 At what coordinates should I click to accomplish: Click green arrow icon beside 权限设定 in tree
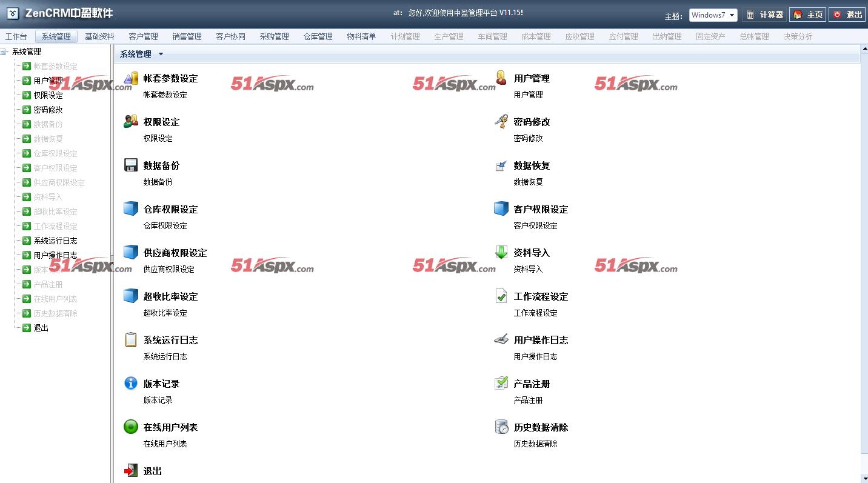[x=27, y=95]
